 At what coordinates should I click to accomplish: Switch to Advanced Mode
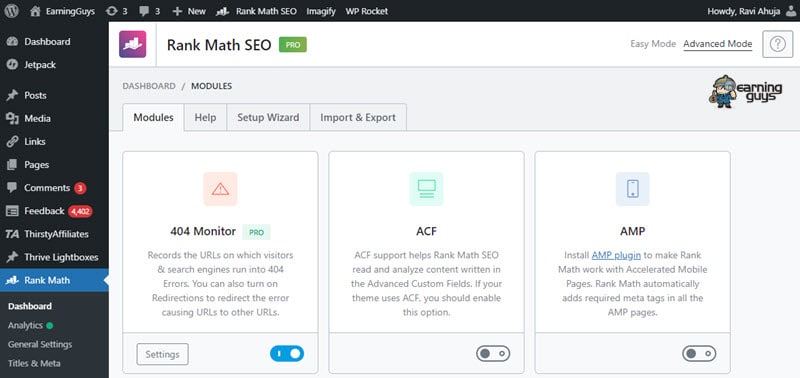pos(717,44)
